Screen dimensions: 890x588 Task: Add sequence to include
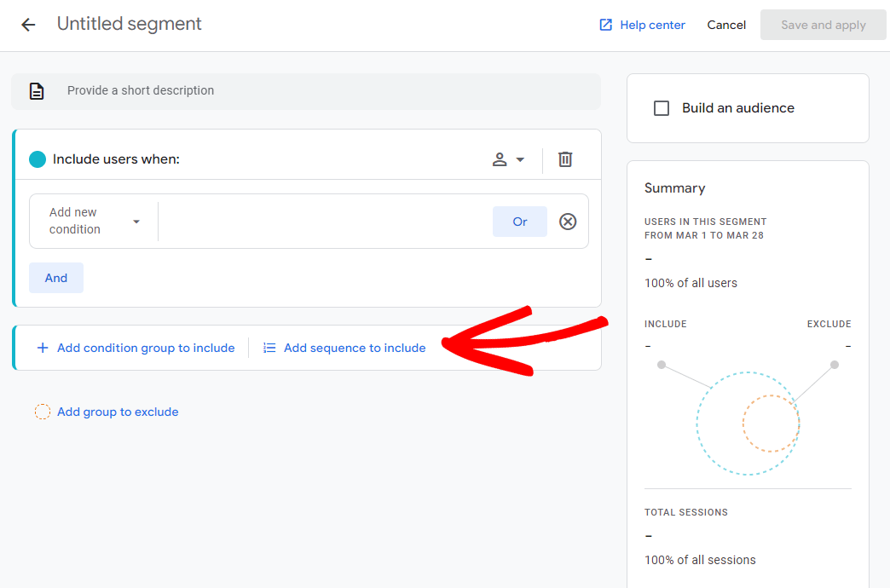coord(355,348)
